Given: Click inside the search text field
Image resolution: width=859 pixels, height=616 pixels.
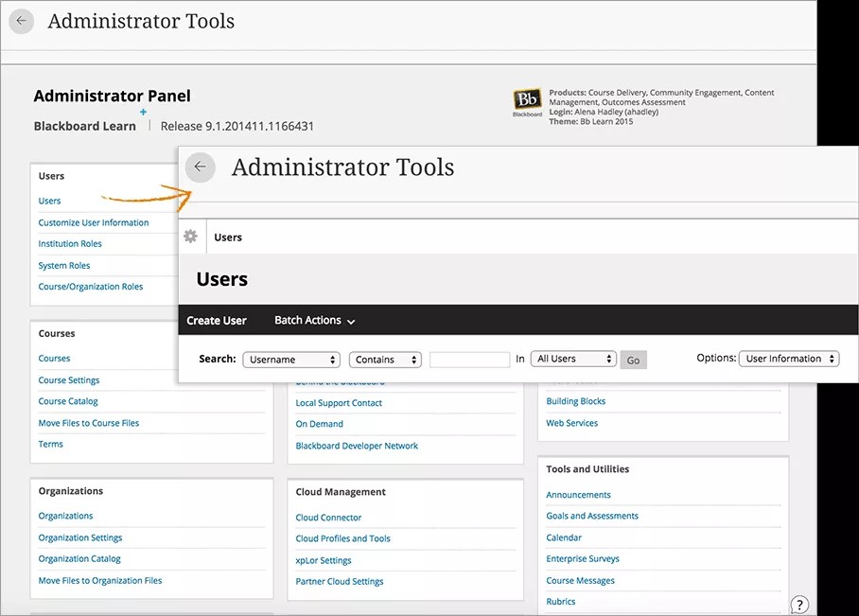Looking at the screenshot, I should pos(469,360).
